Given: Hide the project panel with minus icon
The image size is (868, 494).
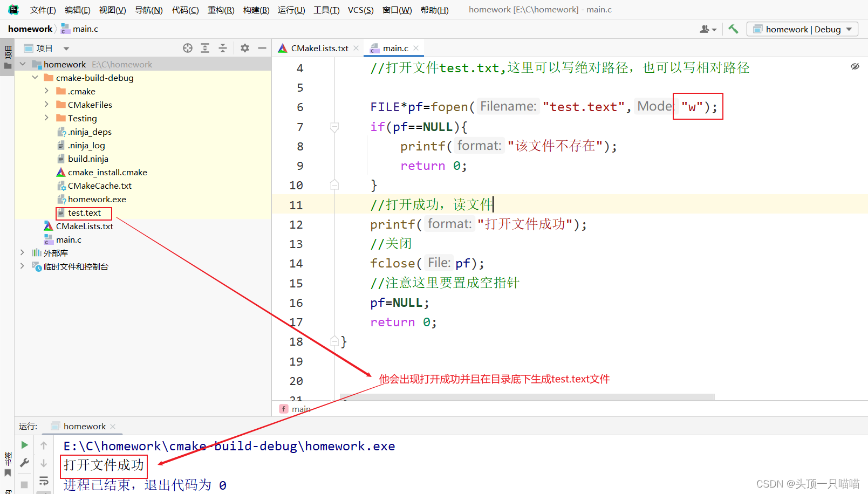Looking at the screenshot, I should tap(262, 48).
